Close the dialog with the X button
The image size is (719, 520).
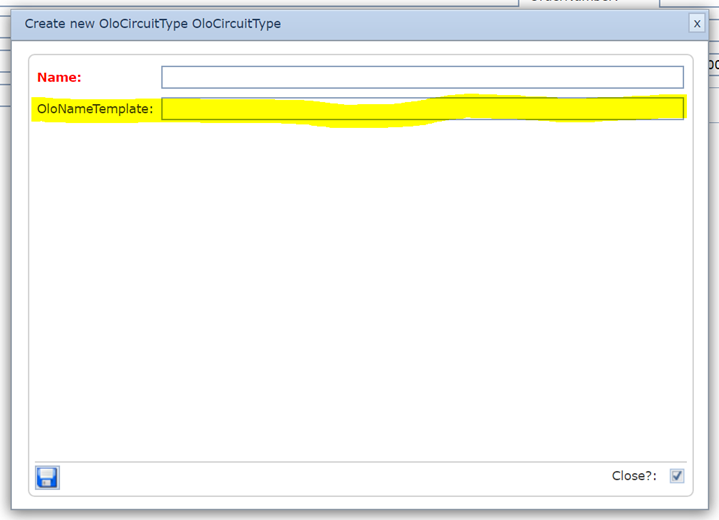[x=696, y=23]
